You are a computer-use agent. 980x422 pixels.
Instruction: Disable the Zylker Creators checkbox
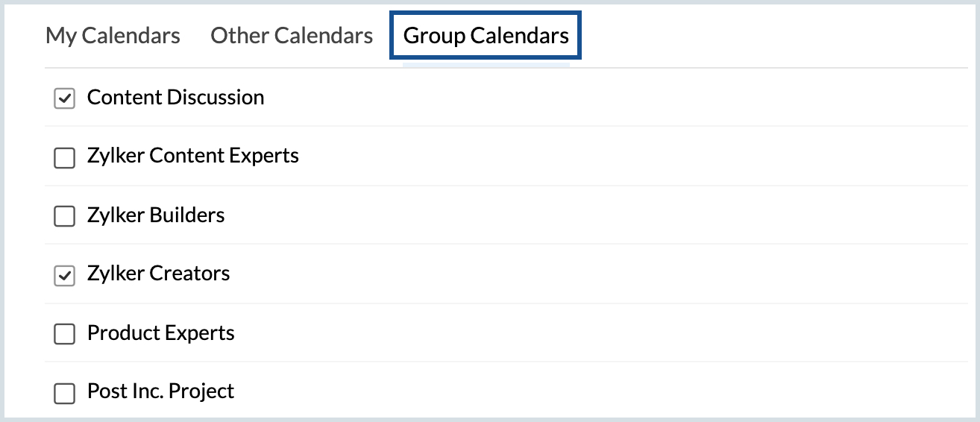pyautogui.click(x=65, y=275)
